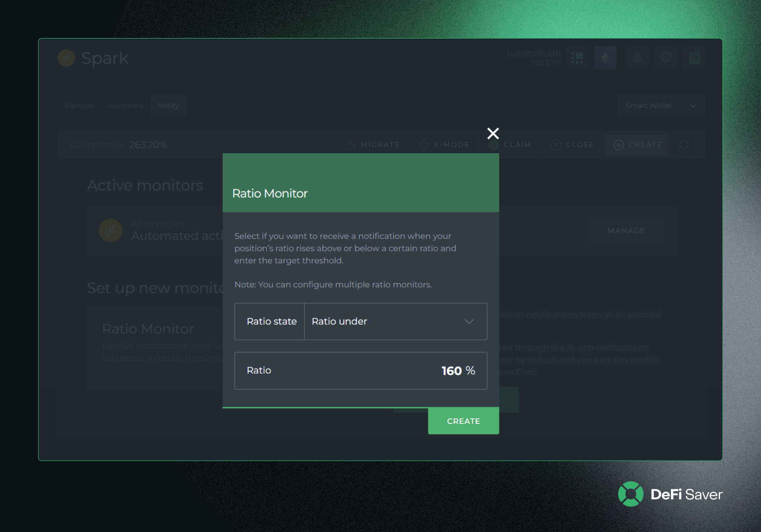The height and width of the screenshot is (532, 761).
Task: Click the CLOSE position button
Action: tap(572, 145)
